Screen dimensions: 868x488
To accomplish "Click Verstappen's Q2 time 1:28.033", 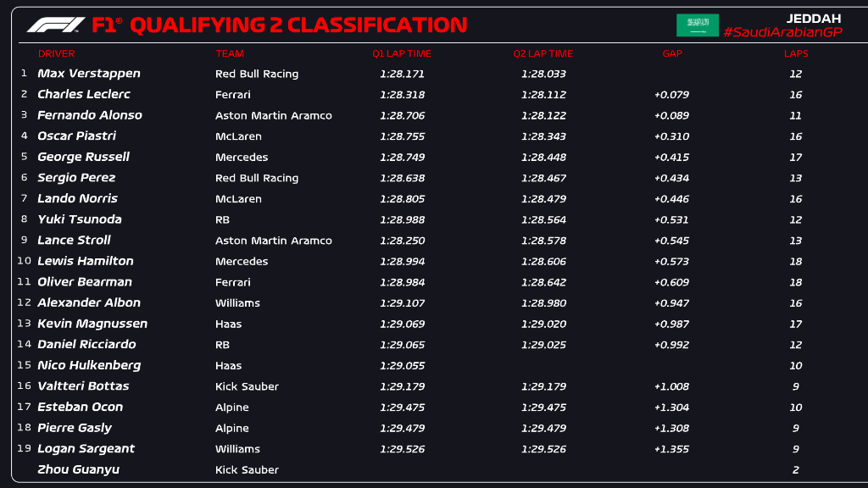I will [543, 74].
